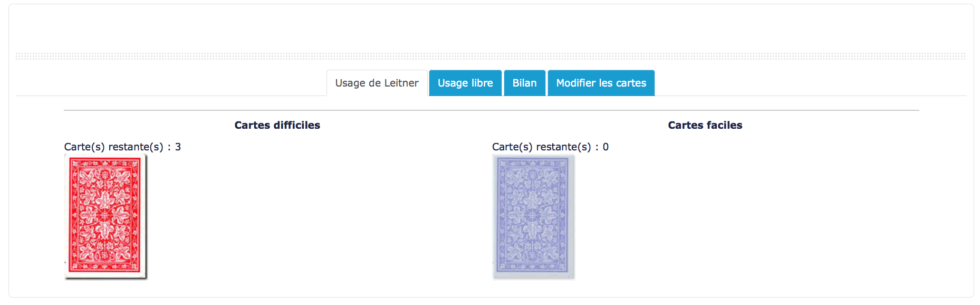Click the remaining cards label above red deck

113,147
